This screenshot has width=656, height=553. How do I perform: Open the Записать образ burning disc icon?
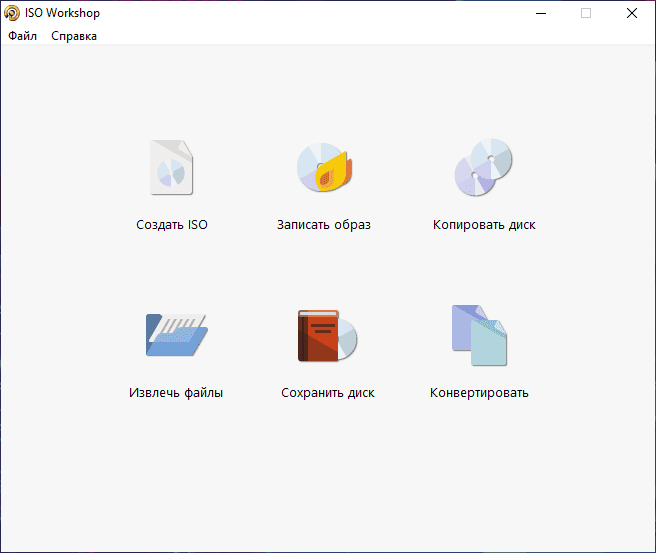(x=325, y=167)
